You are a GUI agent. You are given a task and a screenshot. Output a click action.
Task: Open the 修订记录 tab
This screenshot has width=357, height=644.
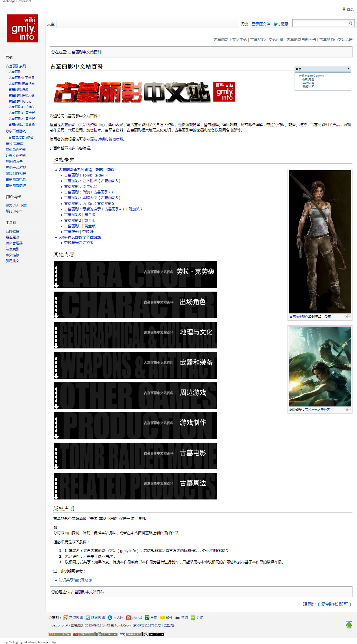[281, 24]
